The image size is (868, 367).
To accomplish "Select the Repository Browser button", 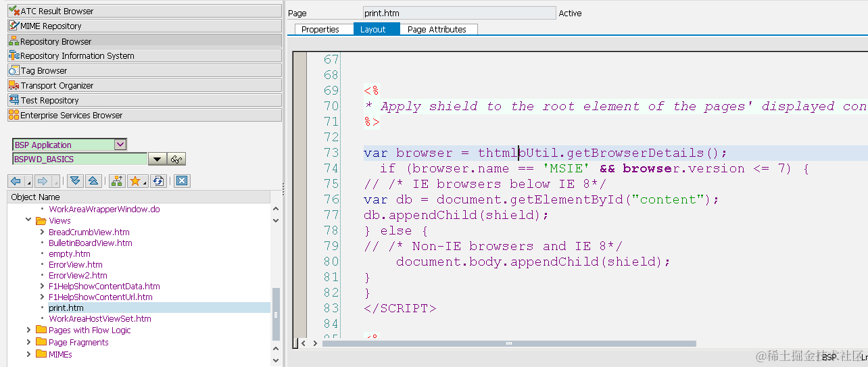I will coord(144,41).
